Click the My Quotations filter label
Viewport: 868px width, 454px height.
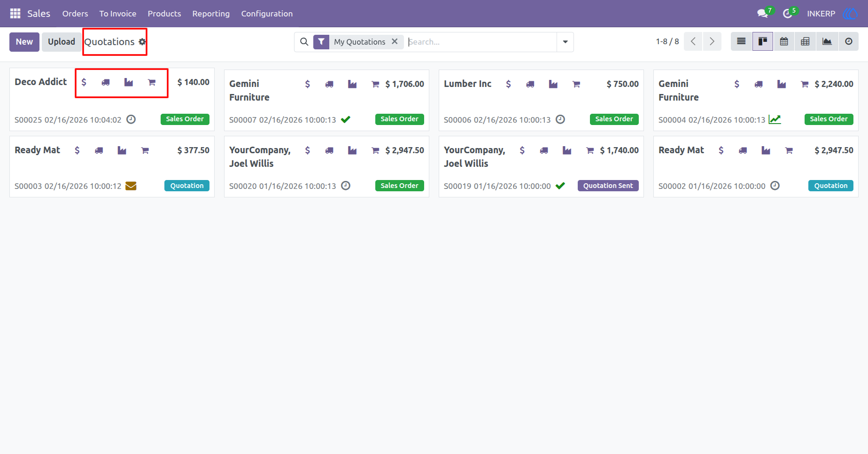[x=360, y=42]
